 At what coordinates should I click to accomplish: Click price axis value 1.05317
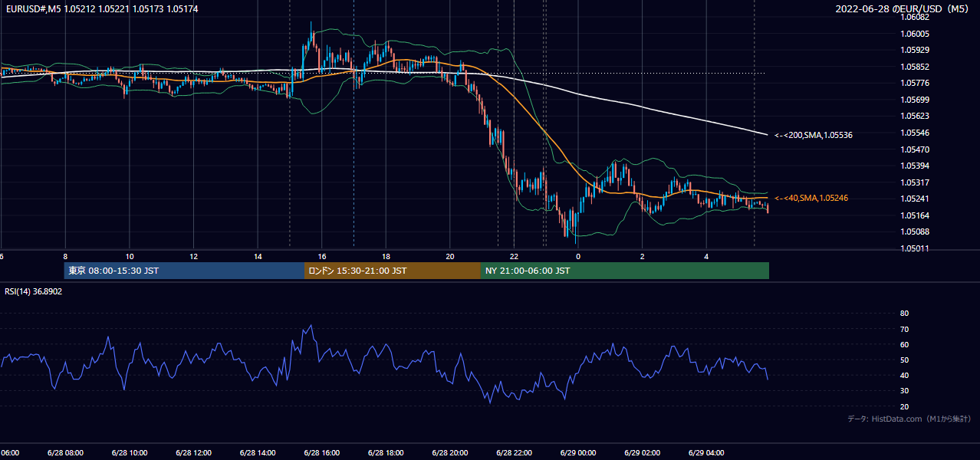(x=916, y=182)
